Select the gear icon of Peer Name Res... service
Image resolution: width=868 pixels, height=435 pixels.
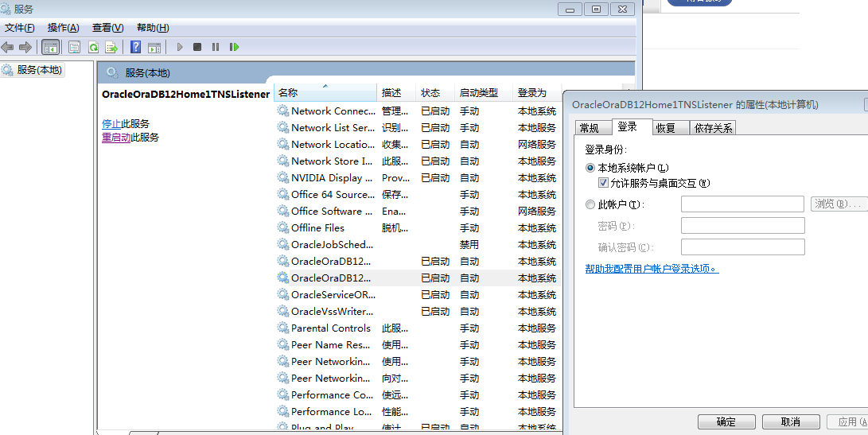283,344
